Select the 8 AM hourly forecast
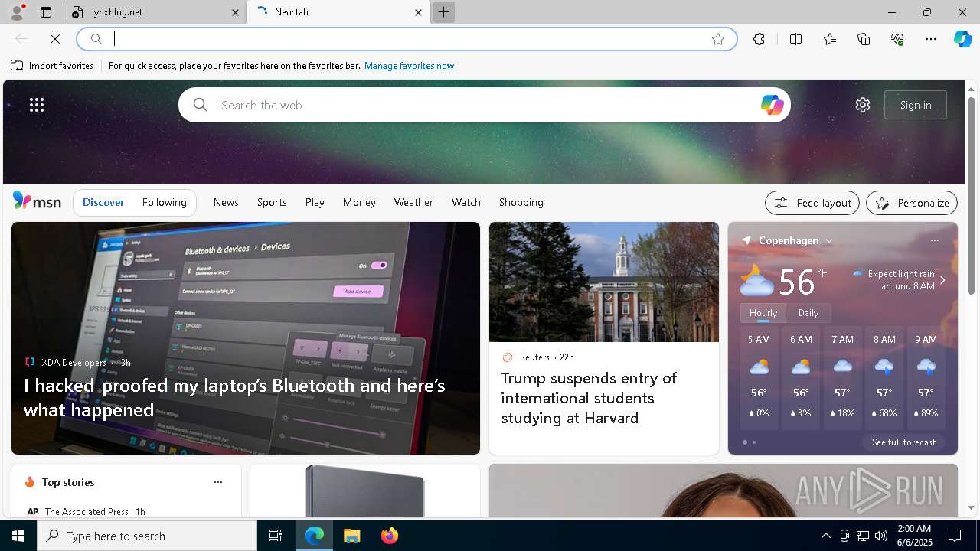The height and width of the screenshot is (551, 980). pyautogui.click(x=884, y=378)
